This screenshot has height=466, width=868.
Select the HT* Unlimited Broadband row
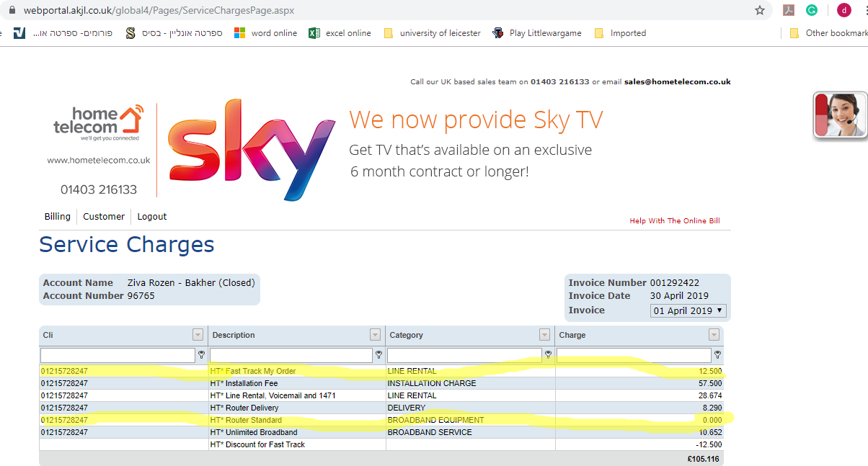coord(381,432)
